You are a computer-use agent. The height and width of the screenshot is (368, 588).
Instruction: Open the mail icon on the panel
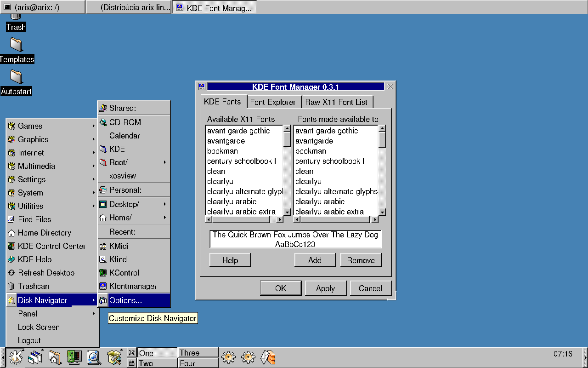268,357
